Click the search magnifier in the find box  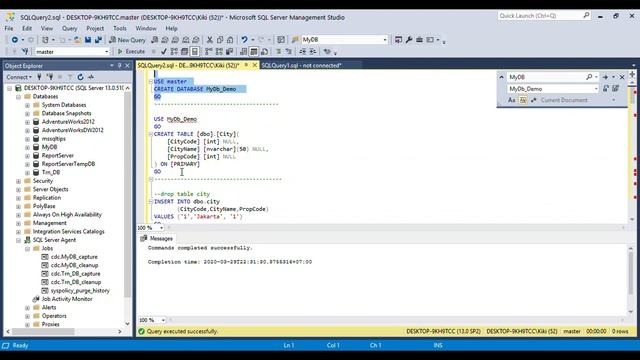coord(589,77)
